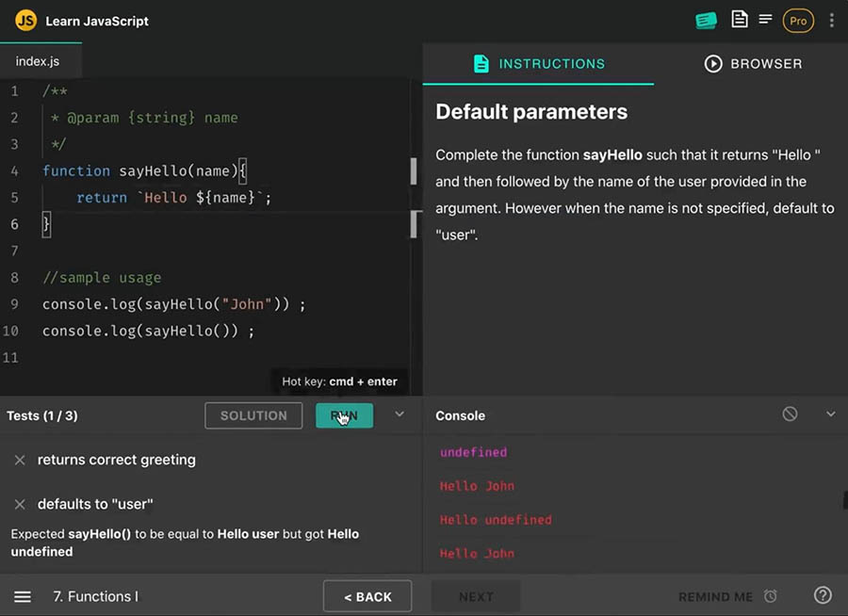Click the Remind Me alarm clock icon
The height and width of the screenshot is (616, 848).
click(x=771, y=596)
